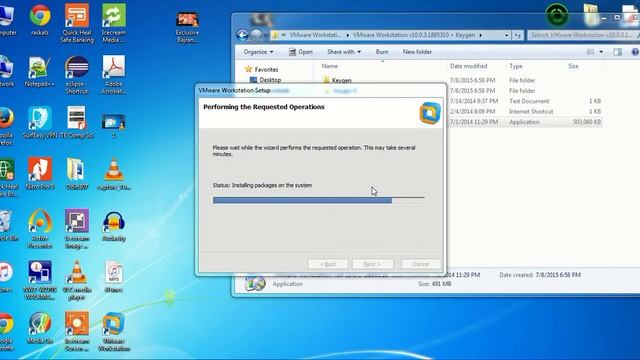Select the Exclusive Bajran desktop icon
Image resolution: width=640 pixels, height=360 pixels.
coord(187,27)
